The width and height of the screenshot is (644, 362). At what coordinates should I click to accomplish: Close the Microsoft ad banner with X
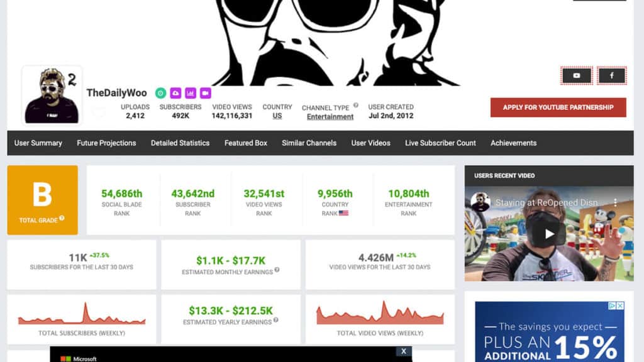[x=404, y=351]
